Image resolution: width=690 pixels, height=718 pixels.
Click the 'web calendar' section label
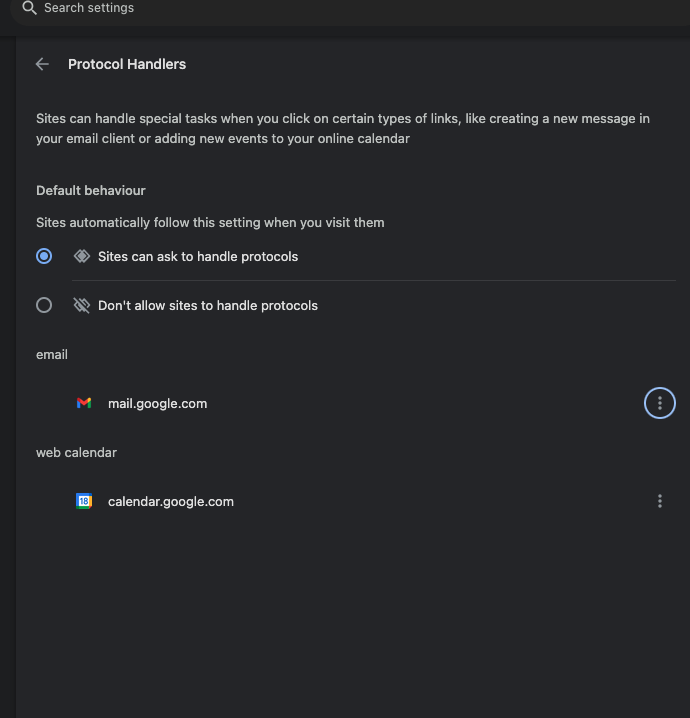click(76, 452)
